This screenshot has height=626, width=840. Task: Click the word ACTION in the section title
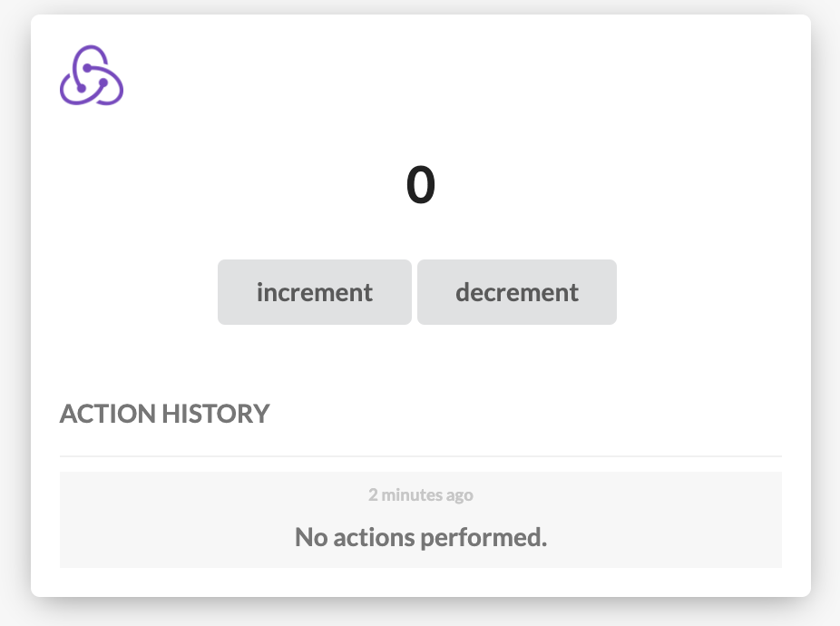[108, 414]
